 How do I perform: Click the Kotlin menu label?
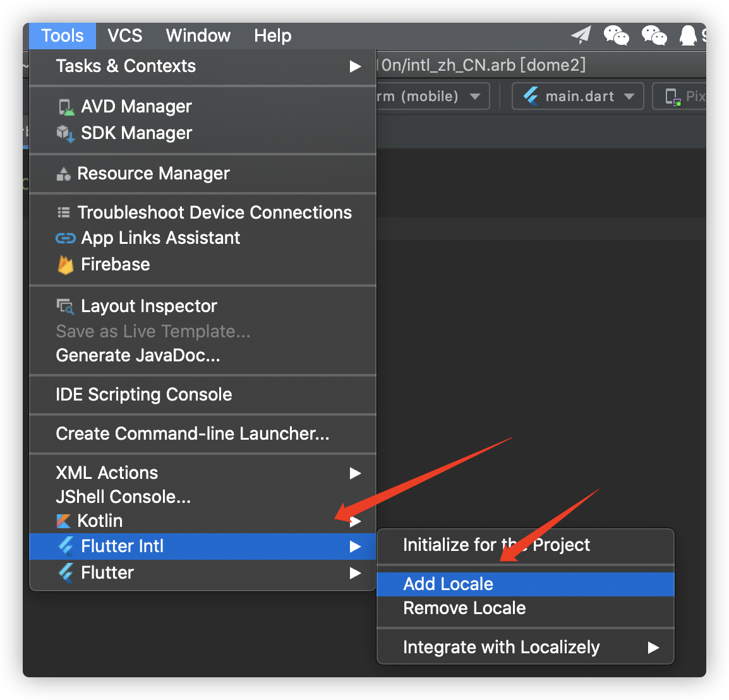[x=100, y=521]
